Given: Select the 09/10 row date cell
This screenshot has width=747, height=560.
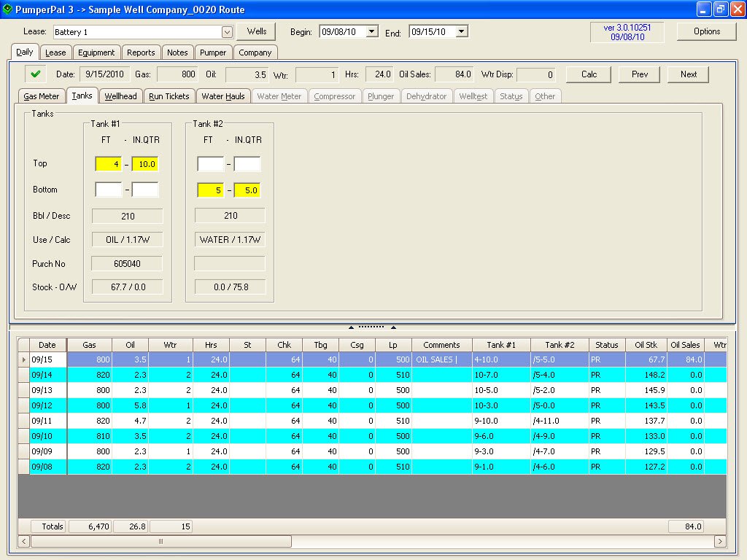Looking at the screenshot, I should click(47, 436).
